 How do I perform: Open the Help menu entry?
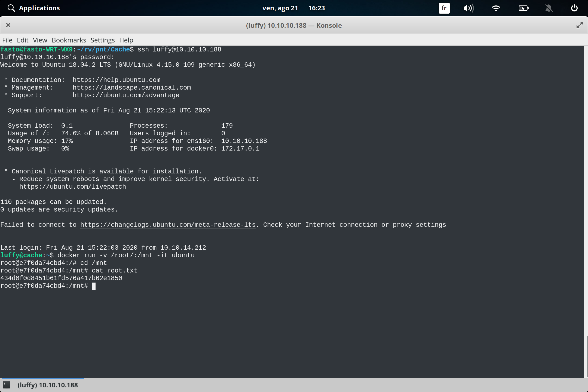pyautogui.click(x=126, y=40)
